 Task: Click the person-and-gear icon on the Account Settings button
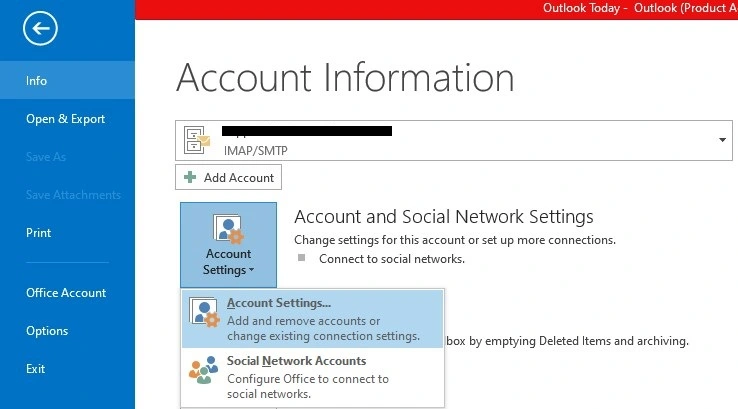(x=228, y=227)
